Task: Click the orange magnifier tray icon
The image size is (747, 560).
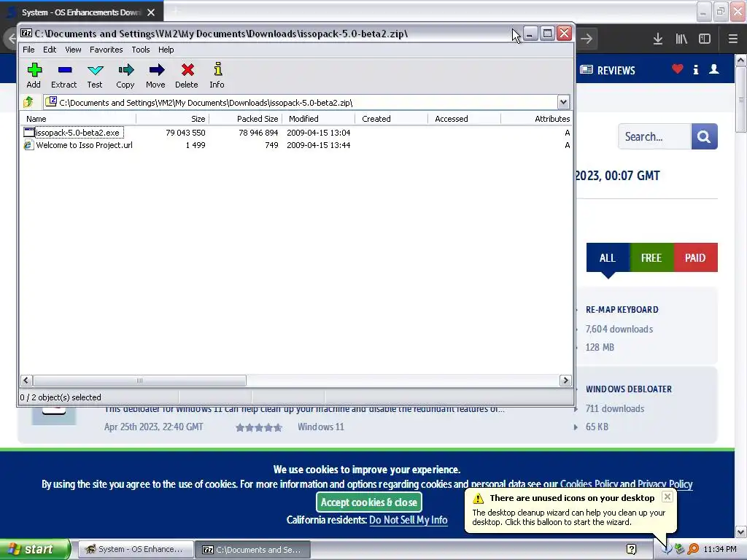Action: tap(693, 550)
